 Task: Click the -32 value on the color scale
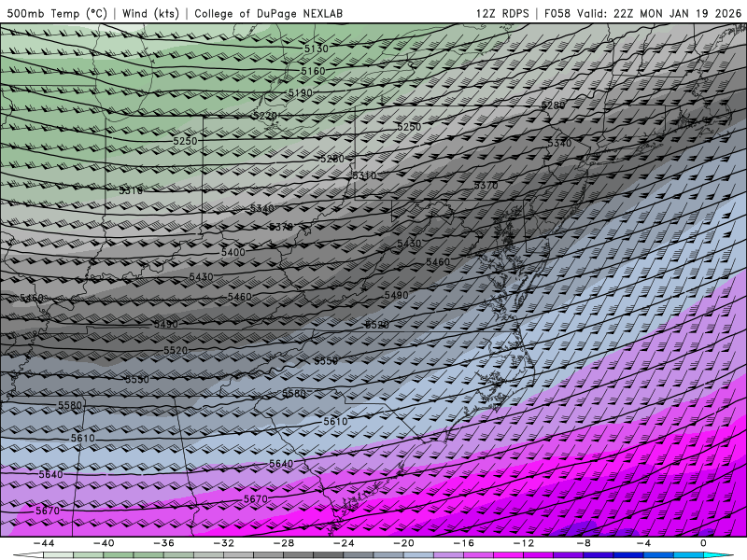click(224, 543)
